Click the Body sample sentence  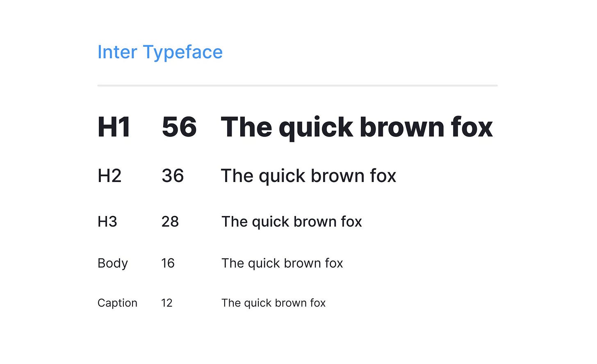click(282, 264)
